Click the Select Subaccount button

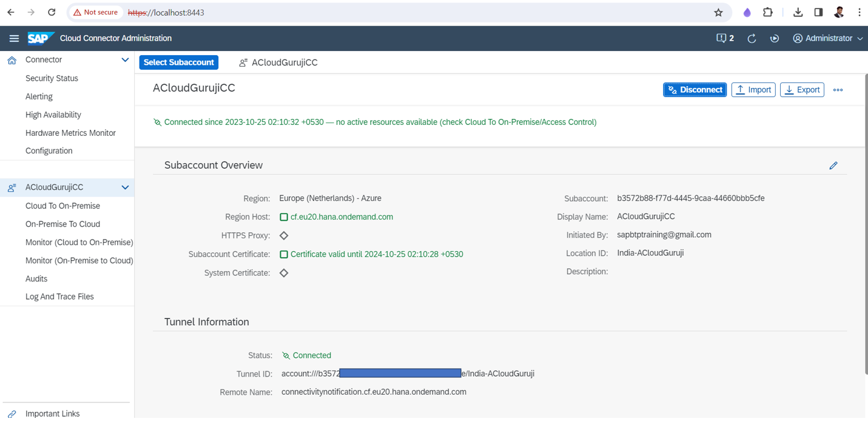point(179,62)
